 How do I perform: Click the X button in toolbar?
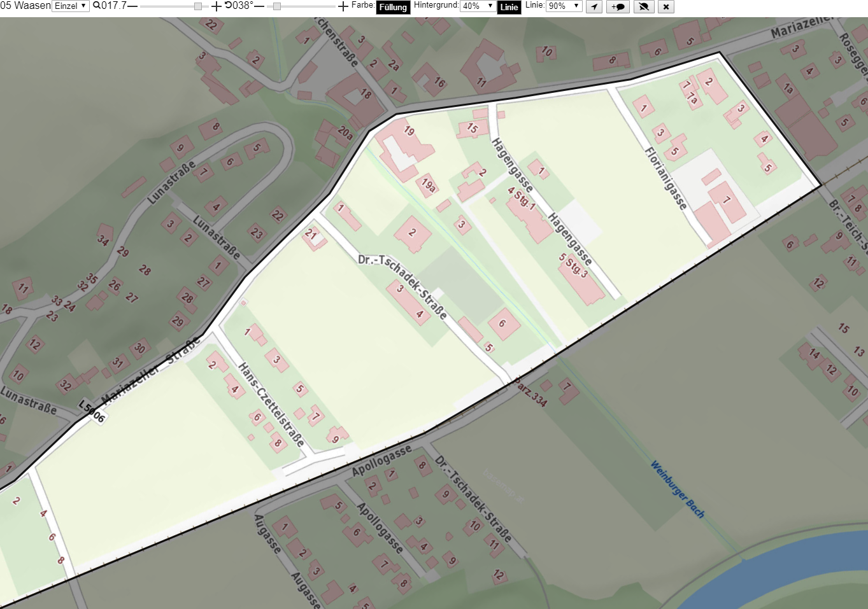(x=666, y=6)
